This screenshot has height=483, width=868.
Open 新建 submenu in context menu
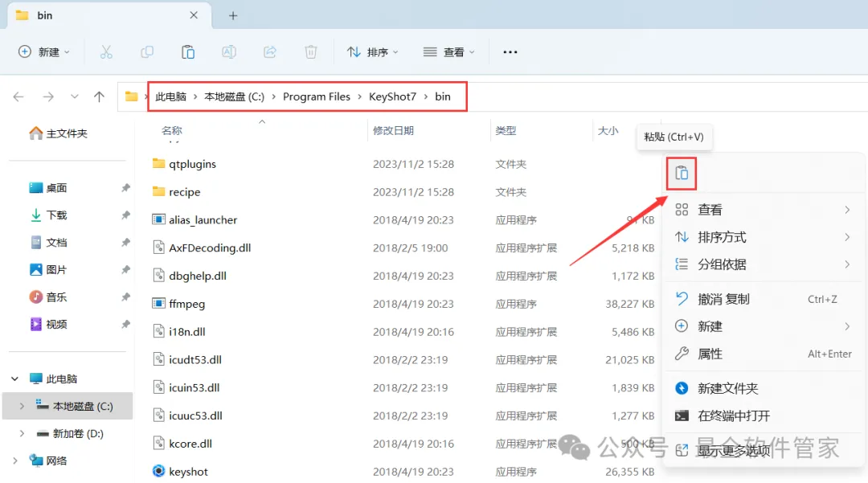point(764,326)
